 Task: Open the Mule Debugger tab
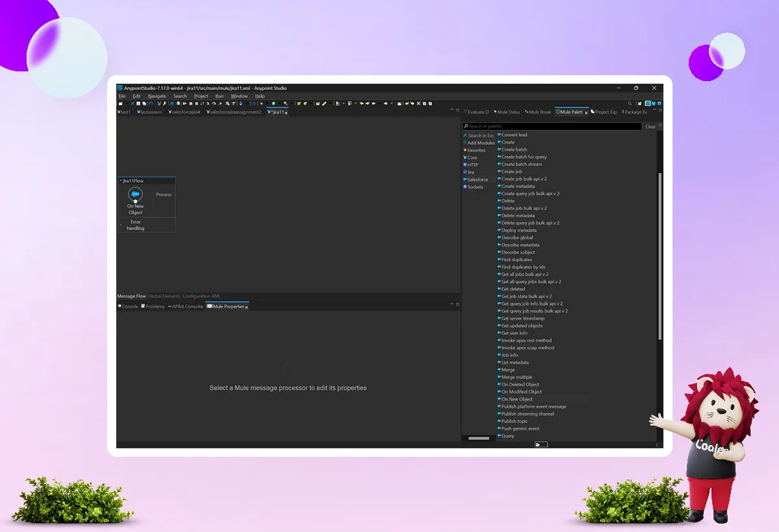coord(507,112)
